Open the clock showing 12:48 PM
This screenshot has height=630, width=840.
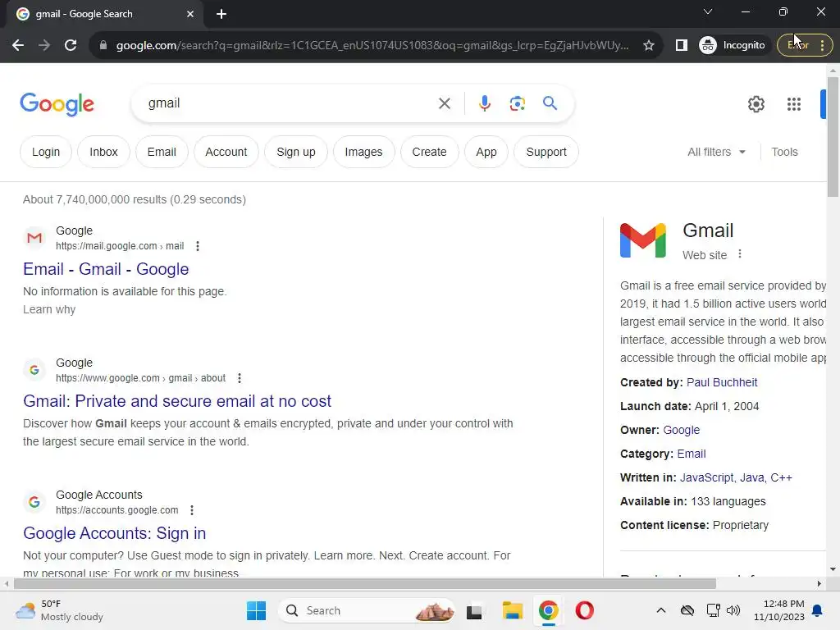click(x=779, y=610)
